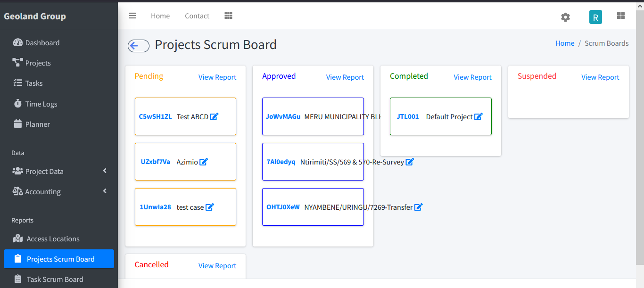644x288 pixels.
Task: Click edit icon for NYAMBENE/URINGU/7269-Transfer
Action: (418, 207)
